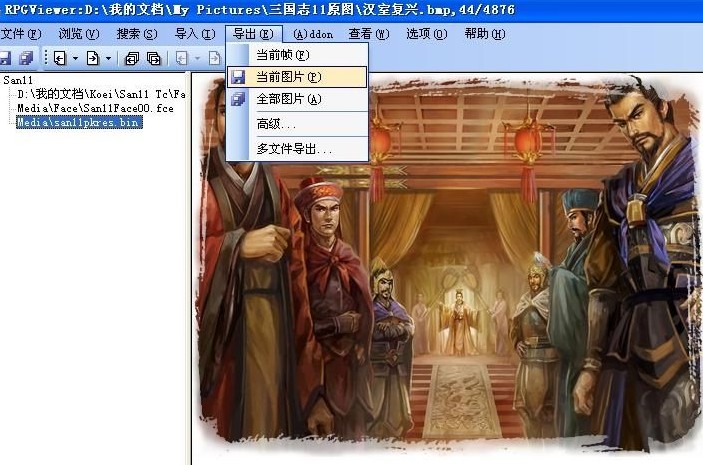Open the 选项(O) menu

pyautogui.click(x=426, y=34)
